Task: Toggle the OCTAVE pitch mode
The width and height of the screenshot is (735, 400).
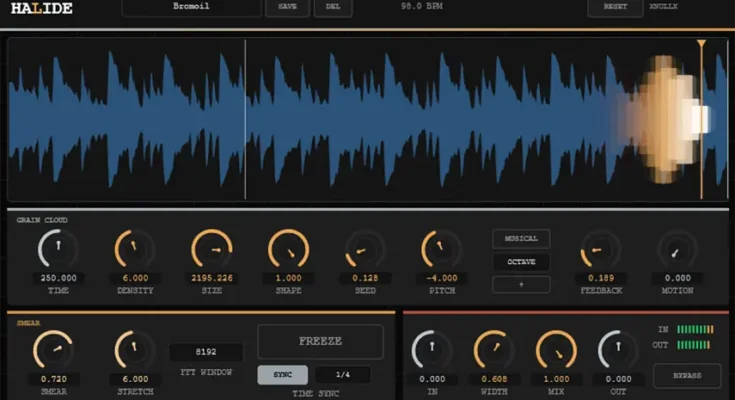Action: point(521,262)
